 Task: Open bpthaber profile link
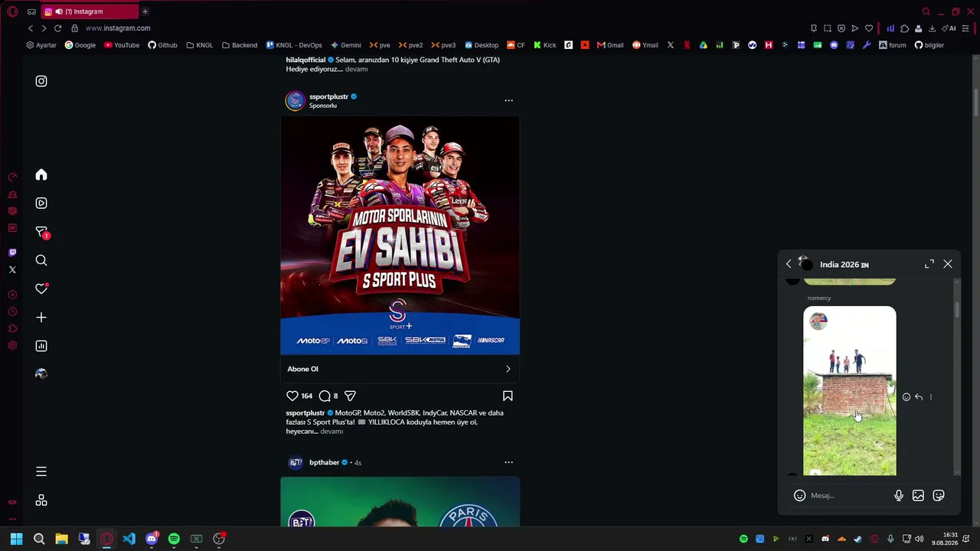(x=324, y=462)
